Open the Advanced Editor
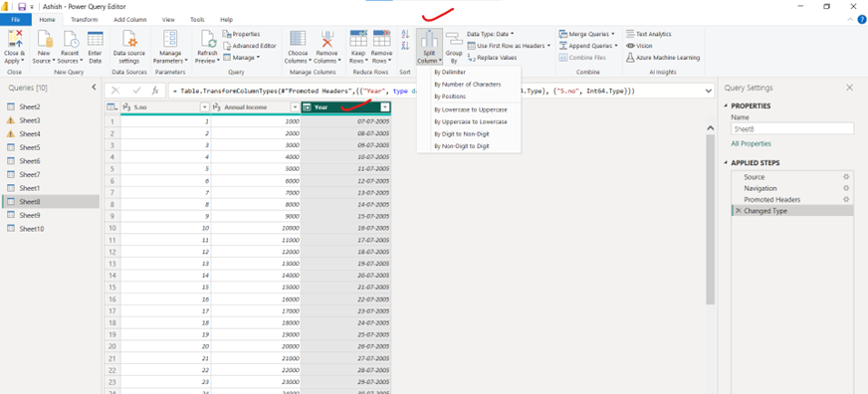Image resolution: width=868 pixels, height=394 pixels. [x=250, y=46]
